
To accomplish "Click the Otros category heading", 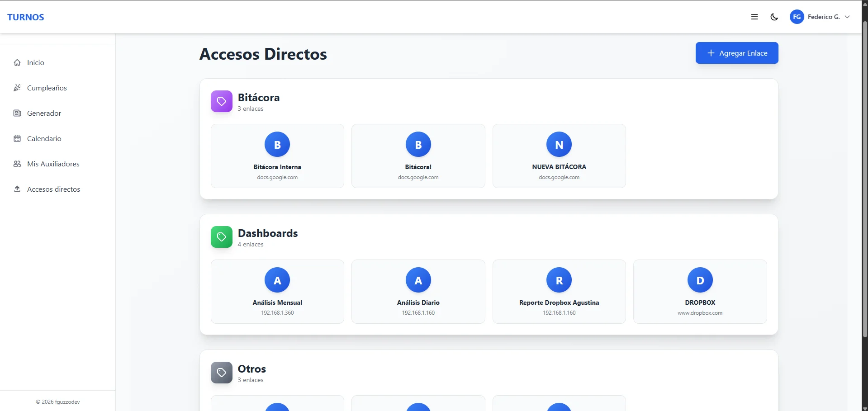I will point(252,369).
